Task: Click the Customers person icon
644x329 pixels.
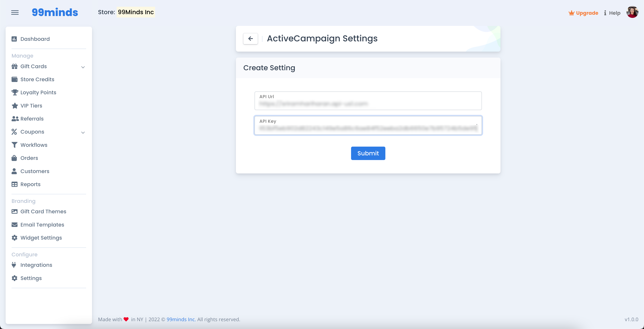Action: 14,171
